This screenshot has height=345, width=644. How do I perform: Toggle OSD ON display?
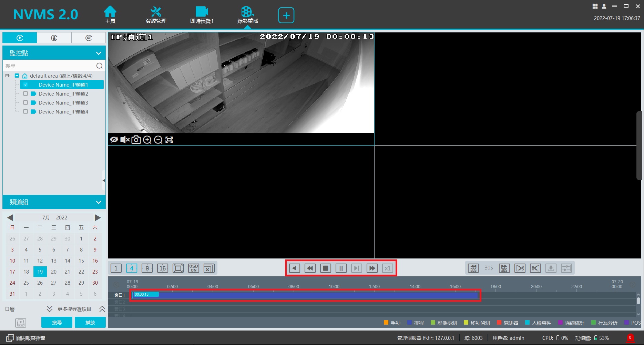[x=194, y=268]
